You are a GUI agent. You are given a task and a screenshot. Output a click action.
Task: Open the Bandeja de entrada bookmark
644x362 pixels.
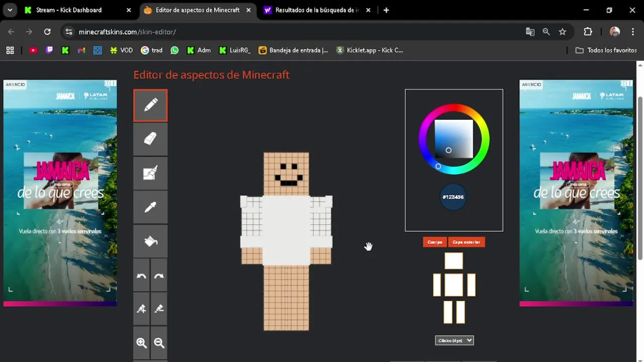[293, 50]
